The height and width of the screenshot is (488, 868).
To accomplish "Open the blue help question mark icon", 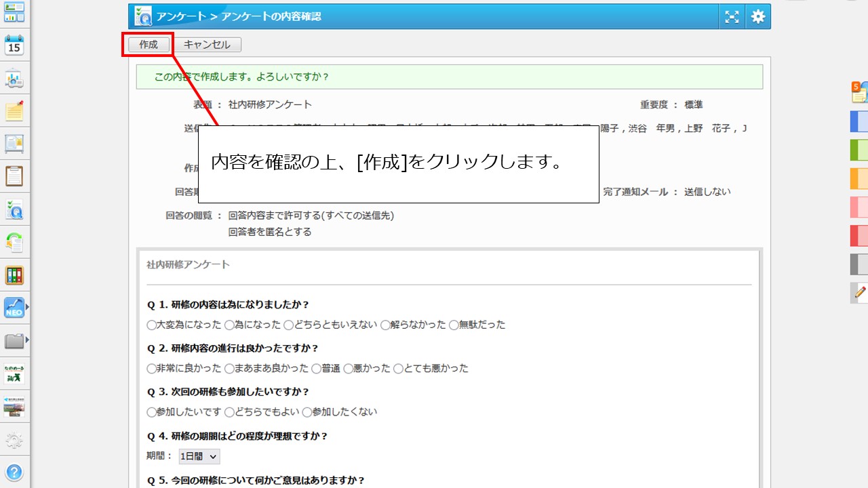I will click(x=14, y=472).
